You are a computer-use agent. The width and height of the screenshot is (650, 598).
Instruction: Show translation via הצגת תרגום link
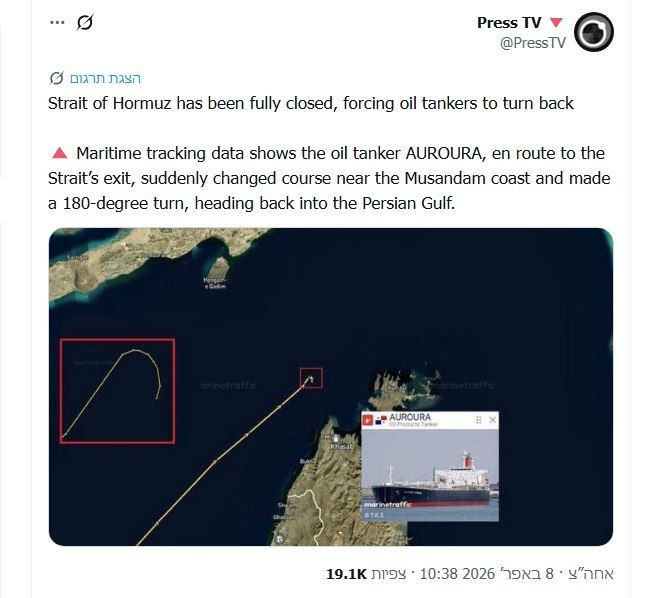pos(105,78)
